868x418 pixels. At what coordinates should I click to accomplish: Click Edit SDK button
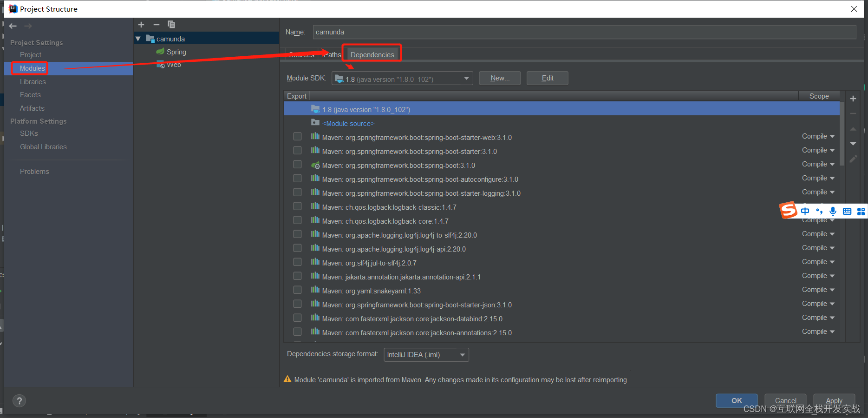click(548, 78)
